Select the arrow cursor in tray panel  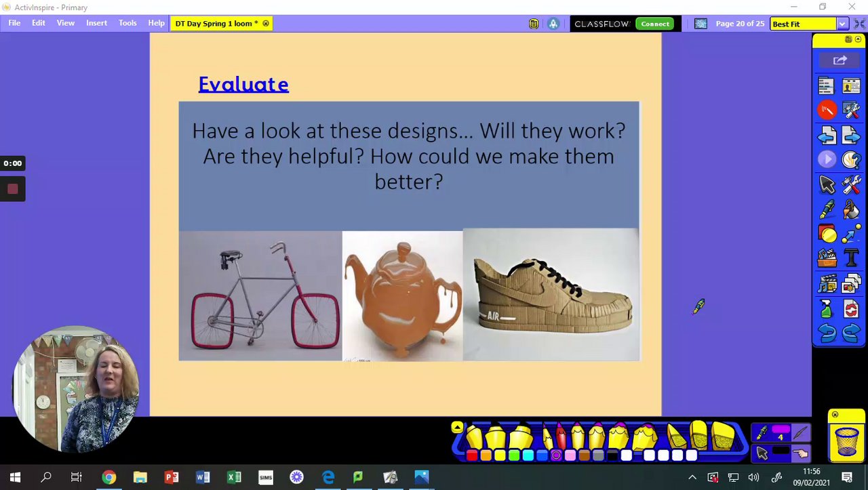[762, 453]
